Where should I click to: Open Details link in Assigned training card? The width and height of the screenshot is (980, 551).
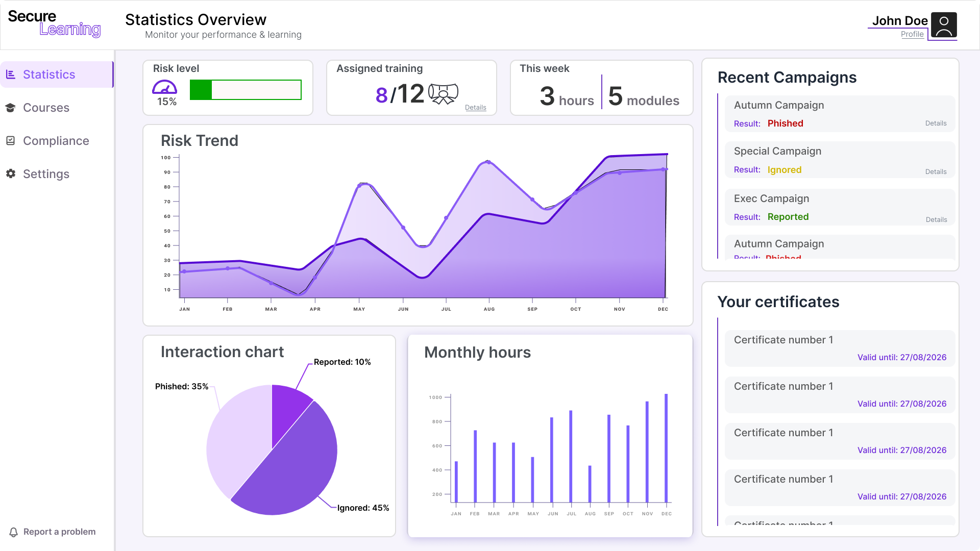475,108
